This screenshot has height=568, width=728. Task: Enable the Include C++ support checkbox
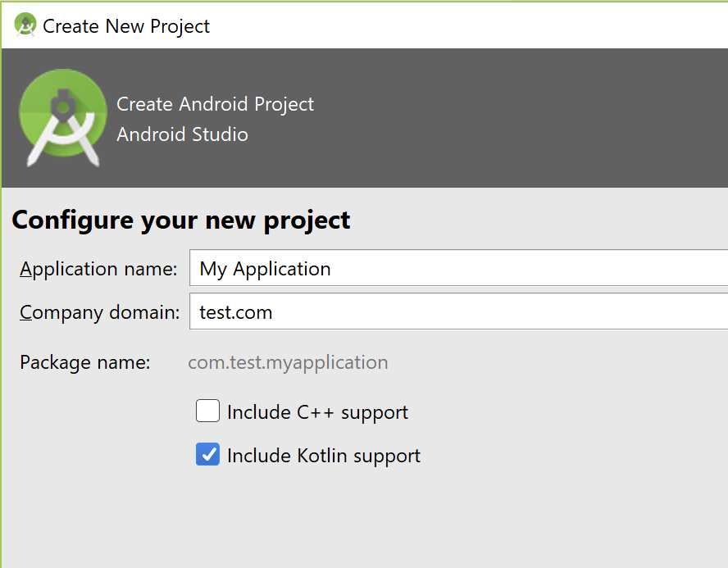207,411
